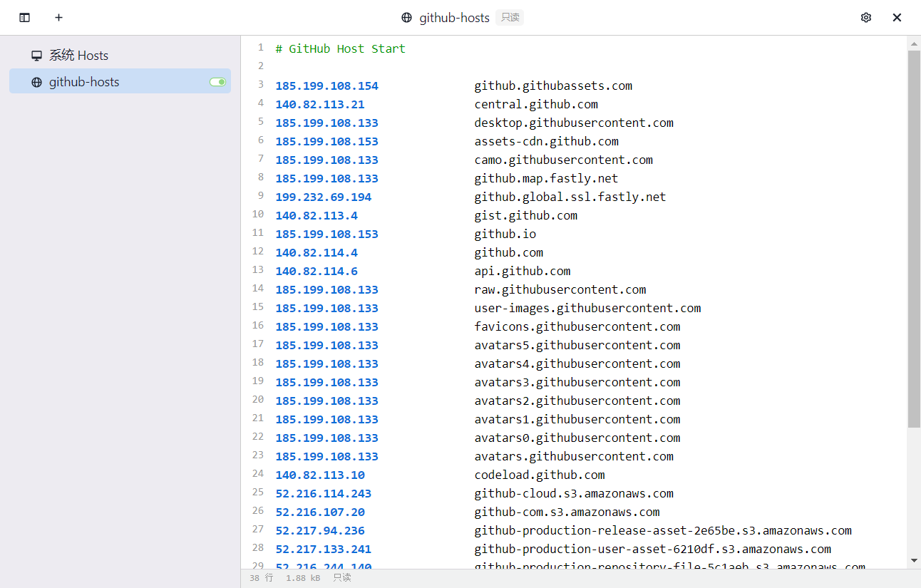The image size is (921, 588).
Task: Click github-cloud.s3.amazonaws.com hostname
Action: point(574,493)
